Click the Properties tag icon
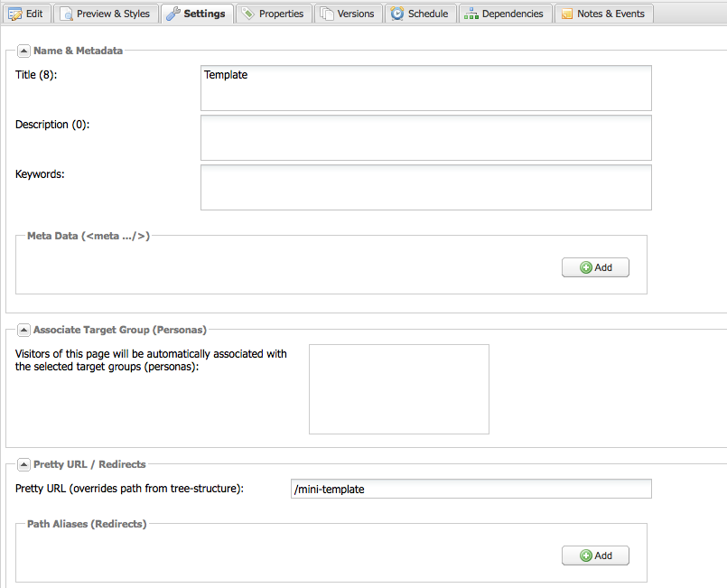This screenshot has height=588, width=727. point(247,14)
